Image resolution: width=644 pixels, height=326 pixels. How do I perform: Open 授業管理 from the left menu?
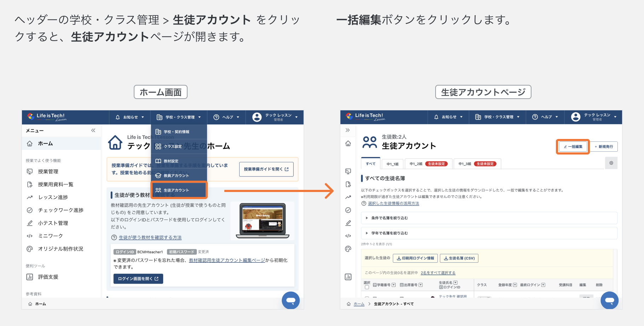(x=48, y=171)
